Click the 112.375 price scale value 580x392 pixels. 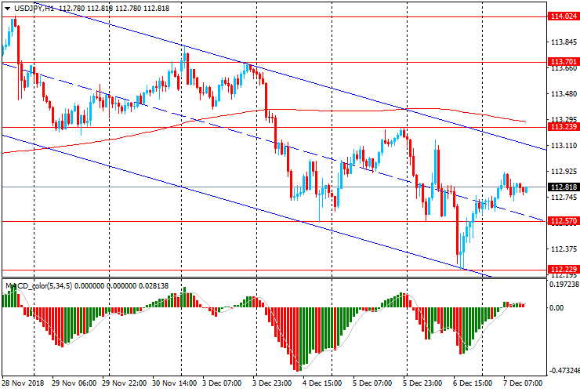click(x=564, y=249)
